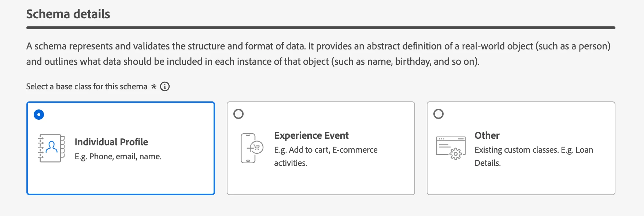Click the "Select a base class" label
The width and height of the screenshot is (644, 216).
[x=86, y=87]
